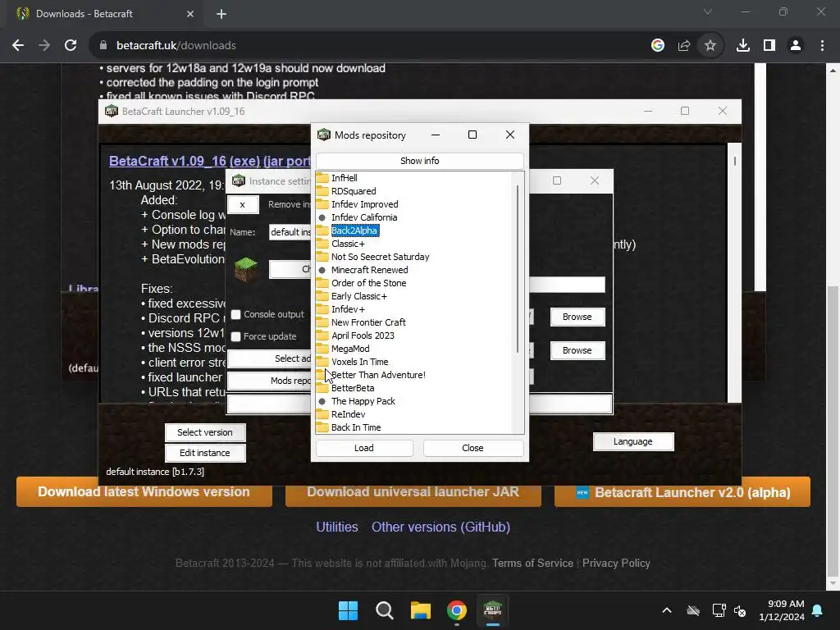Click the BetaCraft launcher taskbar icon
The image size is (840, 630).
coord(492,610)
